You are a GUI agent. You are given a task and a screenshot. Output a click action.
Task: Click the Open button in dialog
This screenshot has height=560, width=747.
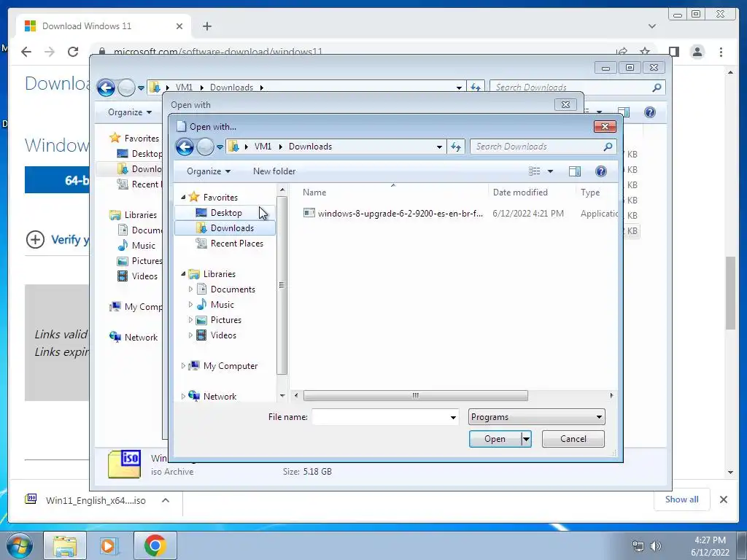click(495, 439)
